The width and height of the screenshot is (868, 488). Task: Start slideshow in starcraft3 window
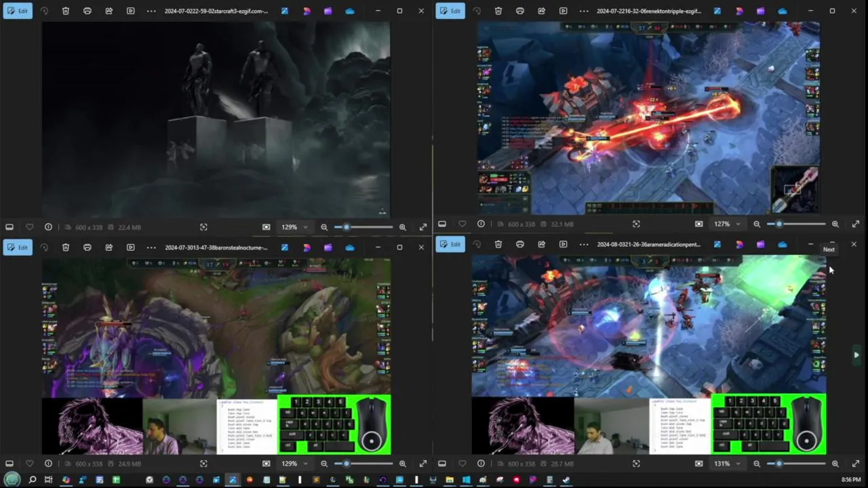131,11
